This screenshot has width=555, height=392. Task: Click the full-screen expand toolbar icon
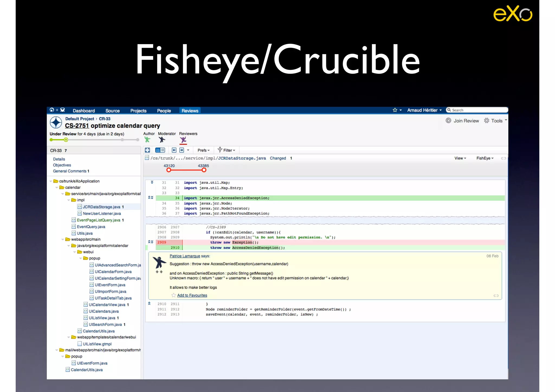coord(147,150)
